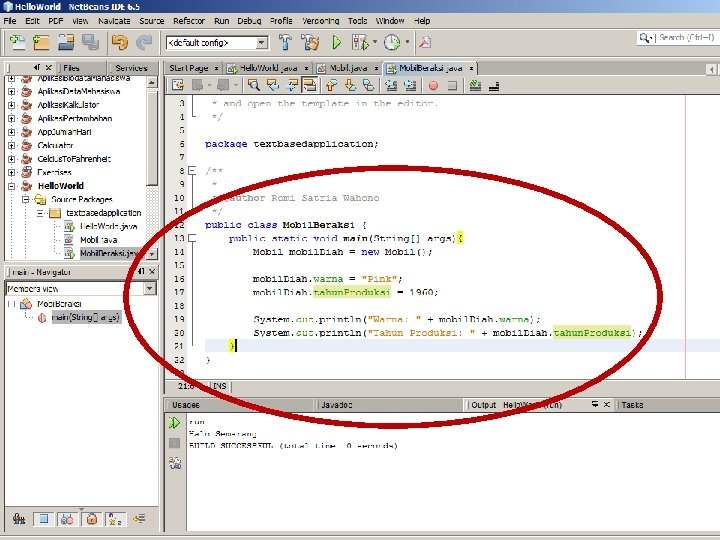Viewport: 720px width, 540px height.
Task: Switch to the Mobil.java editor tab
Action: tap(349, 68)
